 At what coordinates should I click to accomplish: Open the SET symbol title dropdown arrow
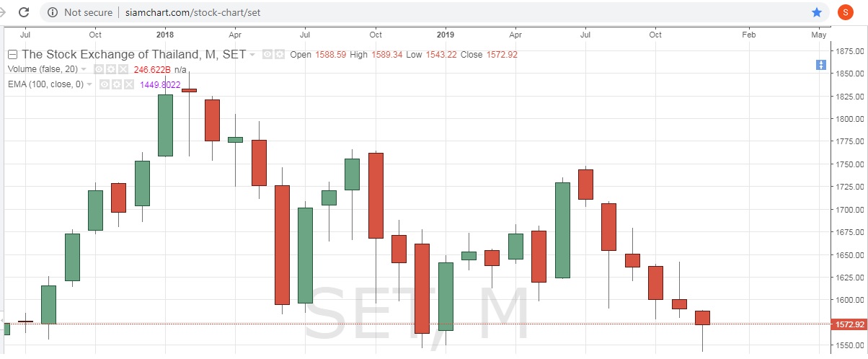[x=252, y=55]
